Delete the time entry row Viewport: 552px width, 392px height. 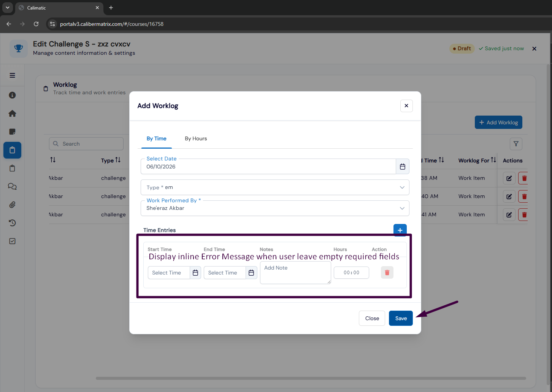pyautogui.click(x=387, y=272)
